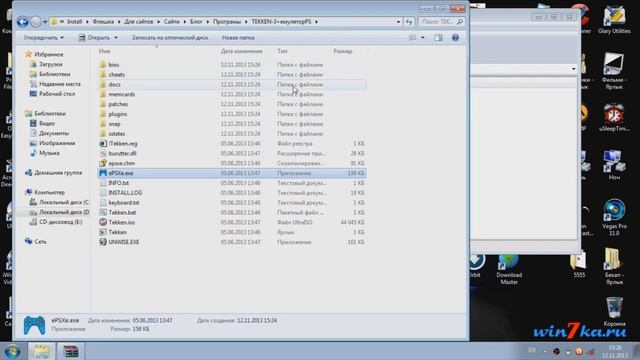The image size is (640, 360).
Task: Click the TEKKEN-3+емуляторPS breadcrumb segment
Action: [281, 22]
